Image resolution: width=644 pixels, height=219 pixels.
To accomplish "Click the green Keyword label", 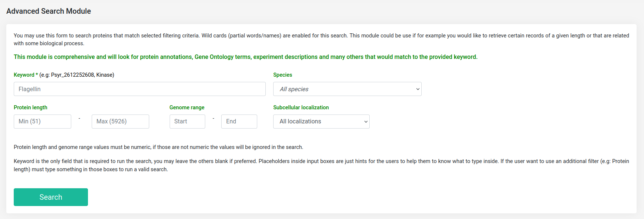I will coord(24,75).
